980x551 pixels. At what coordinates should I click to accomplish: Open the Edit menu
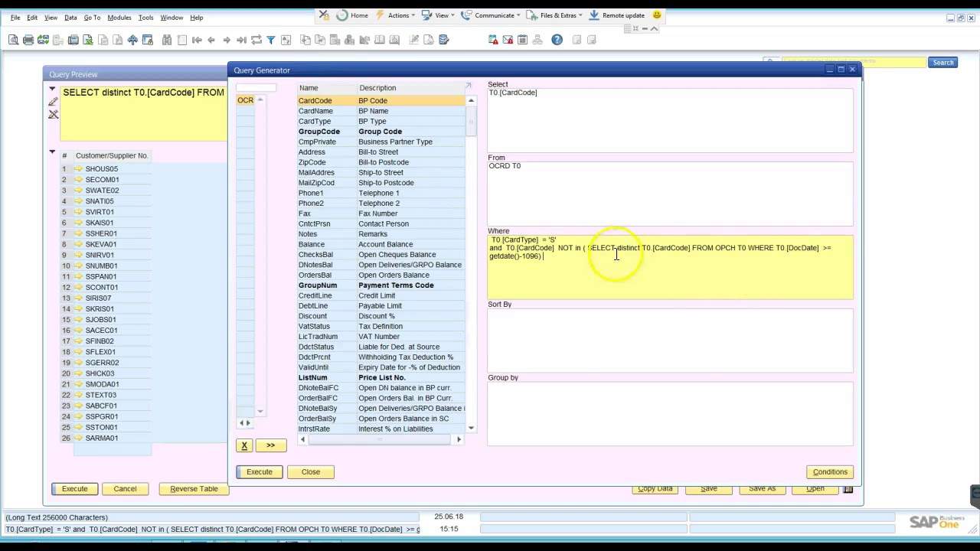pyautogui.click(x=32, y=18)
